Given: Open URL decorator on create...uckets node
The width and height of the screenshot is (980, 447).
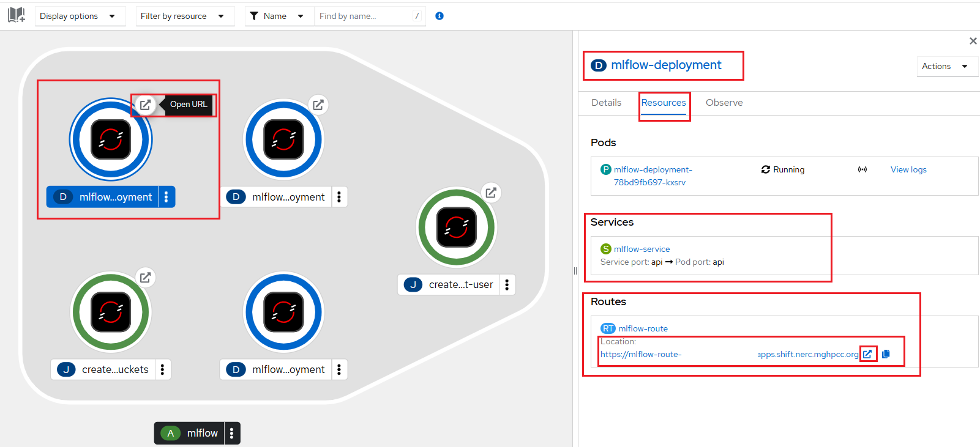Looking at the screenshot, I should [x=145, y=278].
